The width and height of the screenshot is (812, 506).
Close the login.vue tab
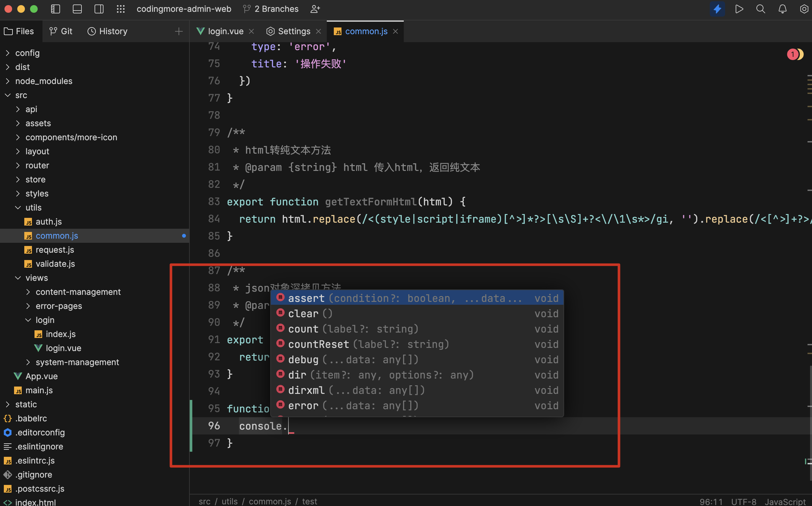click(x=252, y=31)
